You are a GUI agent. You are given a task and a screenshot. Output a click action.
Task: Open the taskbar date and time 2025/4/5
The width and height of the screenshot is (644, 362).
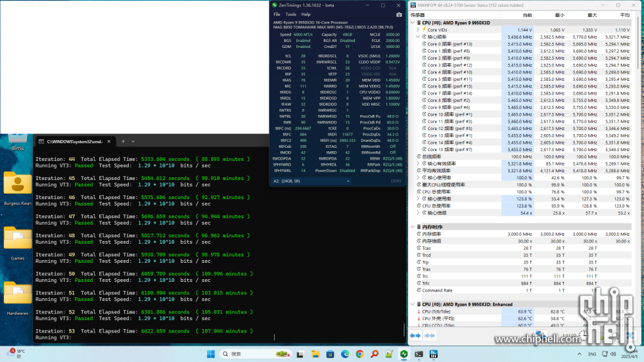point(630,354)
